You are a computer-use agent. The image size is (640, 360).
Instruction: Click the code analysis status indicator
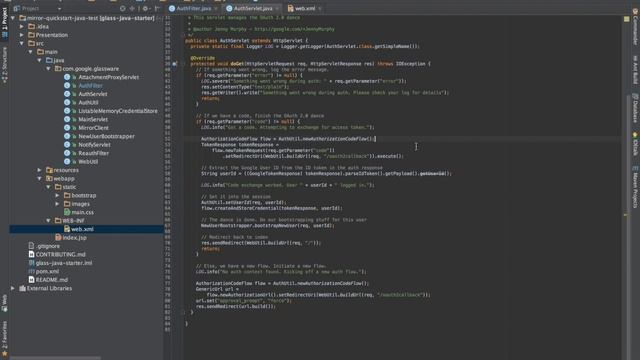(x=627, y=19)
